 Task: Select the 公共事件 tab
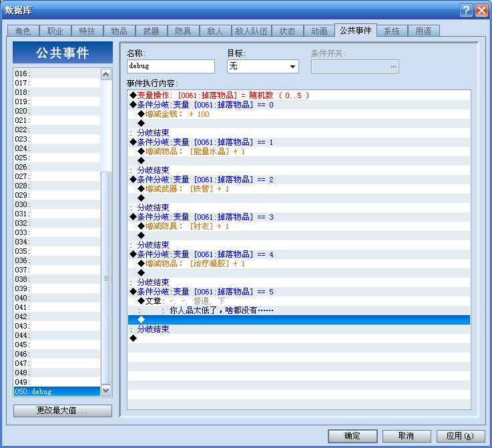coord(356,30)
